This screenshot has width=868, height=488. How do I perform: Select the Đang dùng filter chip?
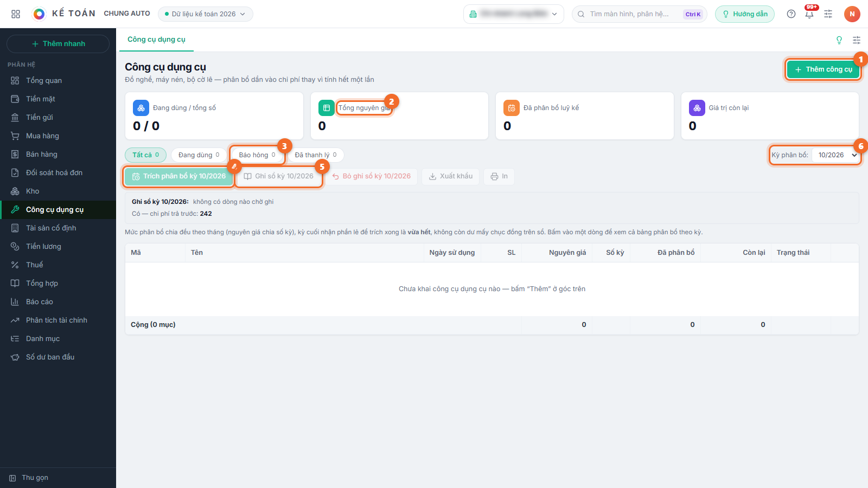pos(199,155)
